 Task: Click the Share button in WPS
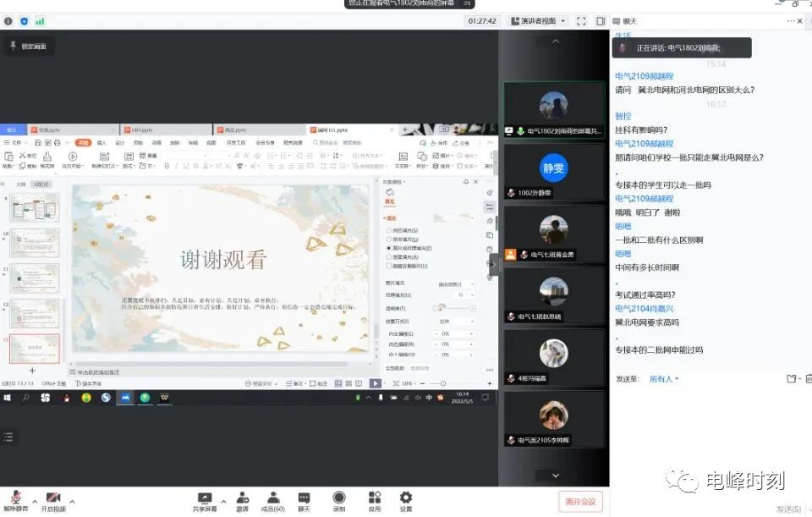pyautogui.click(x=461, y=142)
